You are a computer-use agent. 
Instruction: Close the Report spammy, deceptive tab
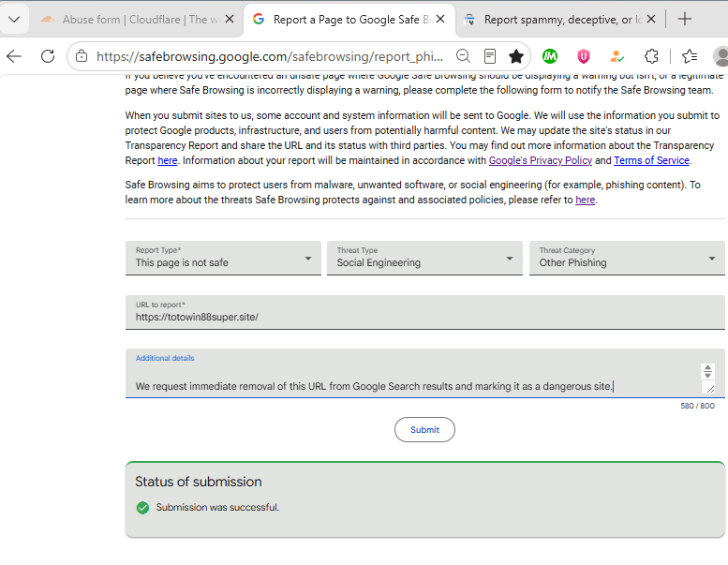point(651,19)
